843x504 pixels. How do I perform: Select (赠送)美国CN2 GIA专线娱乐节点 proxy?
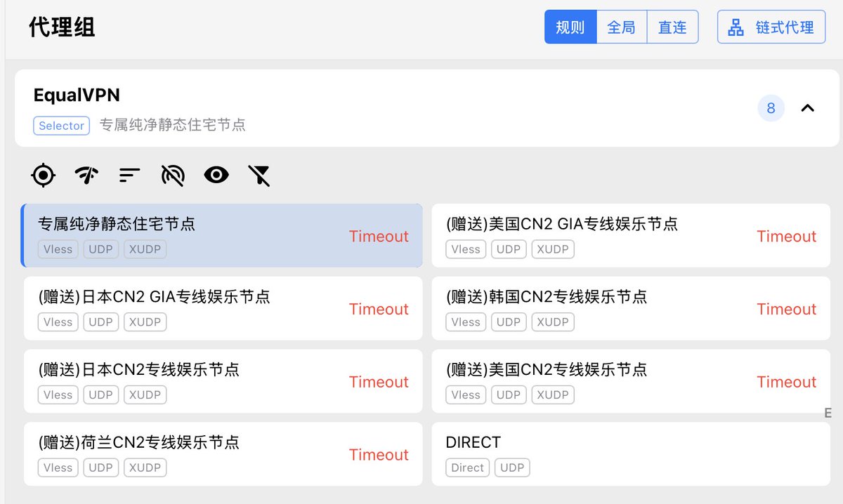pos(631,236)
